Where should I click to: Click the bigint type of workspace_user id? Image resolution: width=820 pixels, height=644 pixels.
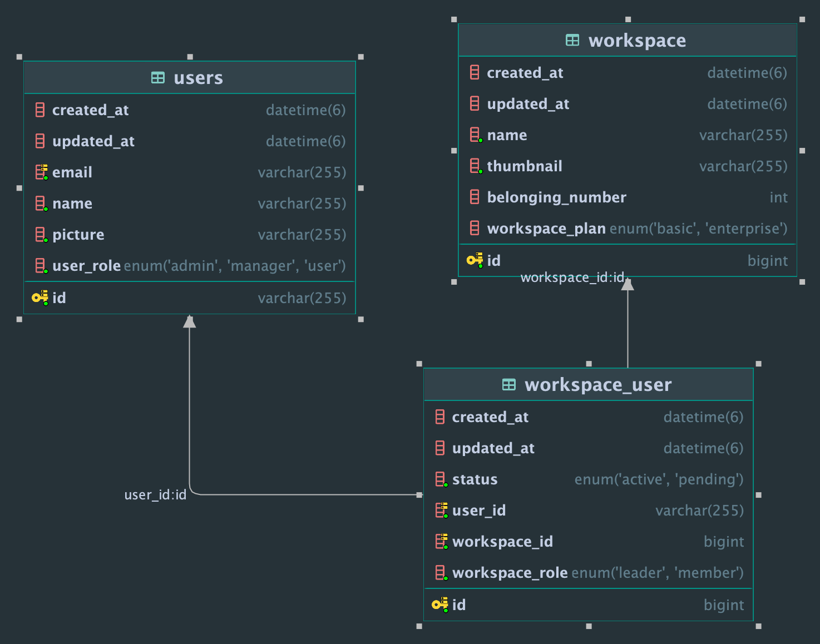click(724, 605)
